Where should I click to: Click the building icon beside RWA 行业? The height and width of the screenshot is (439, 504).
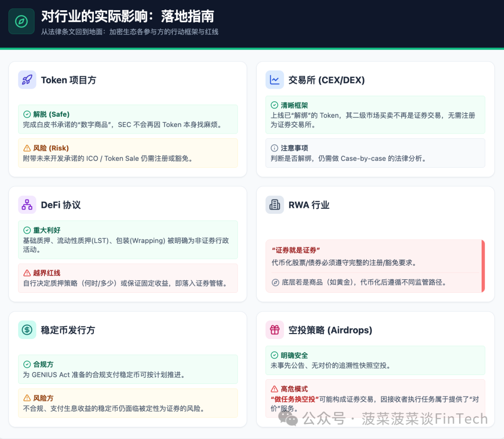[x=274, y=205]
